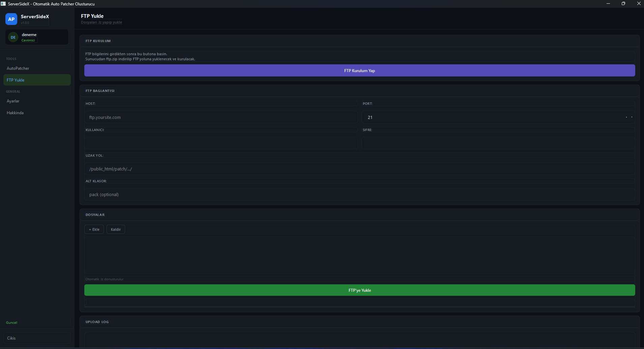Viewport: 644px width, 349px height.
Task: Click the AP ServerSideX logo icon
Action: [11, 19]
